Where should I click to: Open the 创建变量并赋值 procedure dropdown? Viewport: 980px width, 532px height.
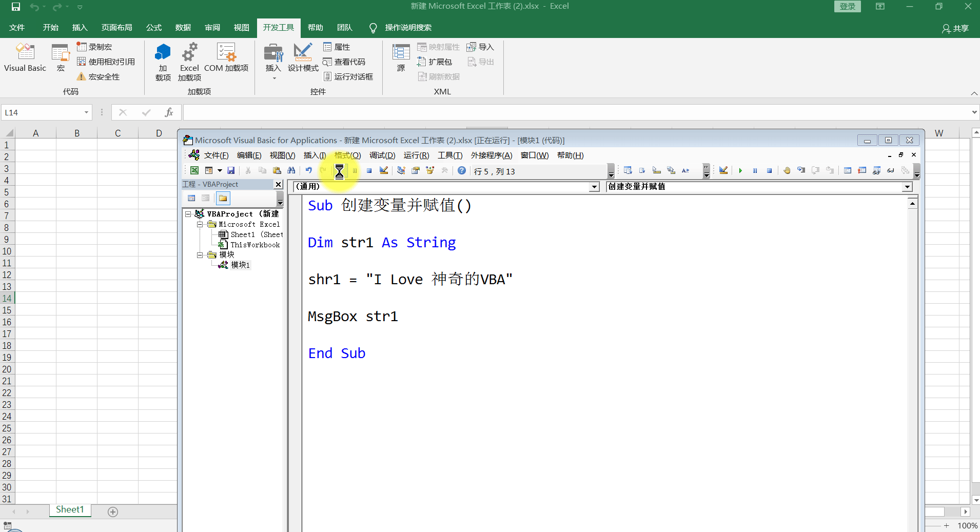[907, 187]
